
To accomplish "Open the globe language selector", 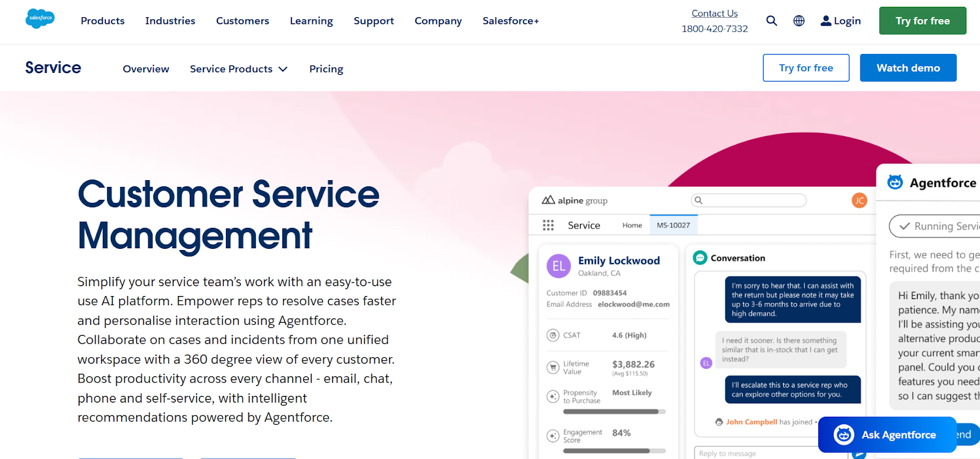I will [x=799, y=21].
